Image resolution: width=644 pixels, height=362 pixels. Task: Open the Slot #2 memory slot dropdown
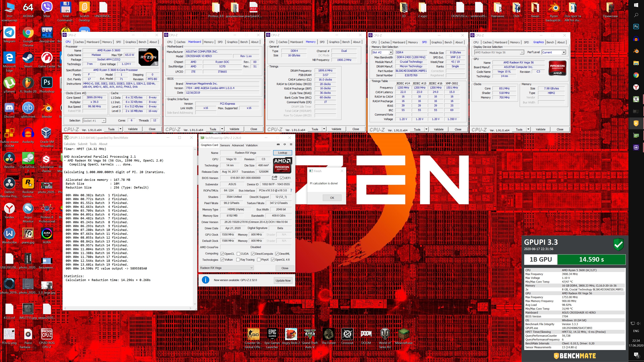[382, 52]
